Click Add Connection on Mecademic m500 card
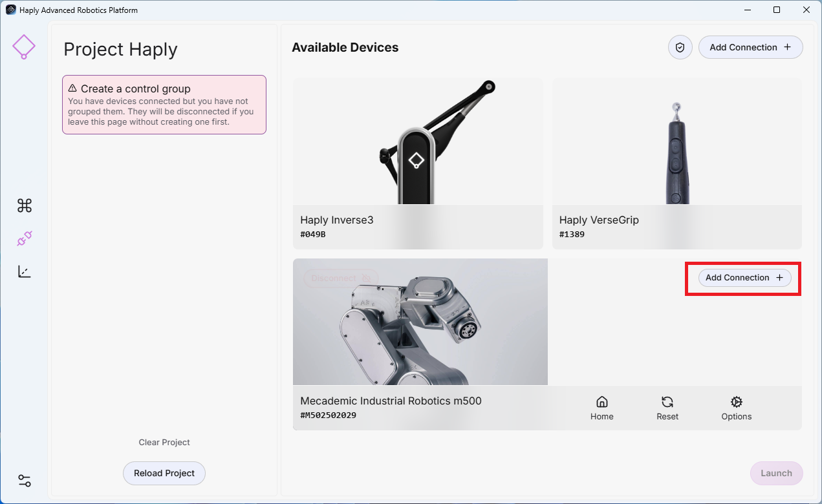Screen dimensions: 822x504 pyautogui.click(x=744, y=278)
